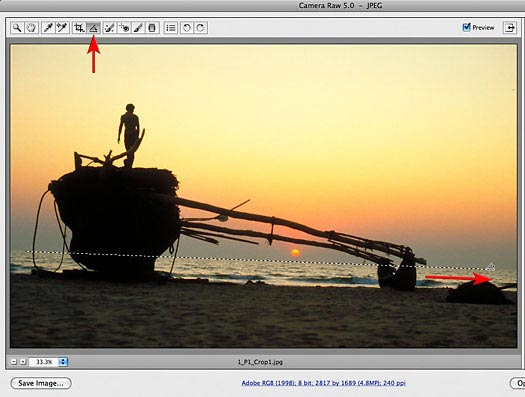This screenshot has width=525, height=397.
Task: Open the zoom level dropdown arrow
Action: [x=63, y=362]
